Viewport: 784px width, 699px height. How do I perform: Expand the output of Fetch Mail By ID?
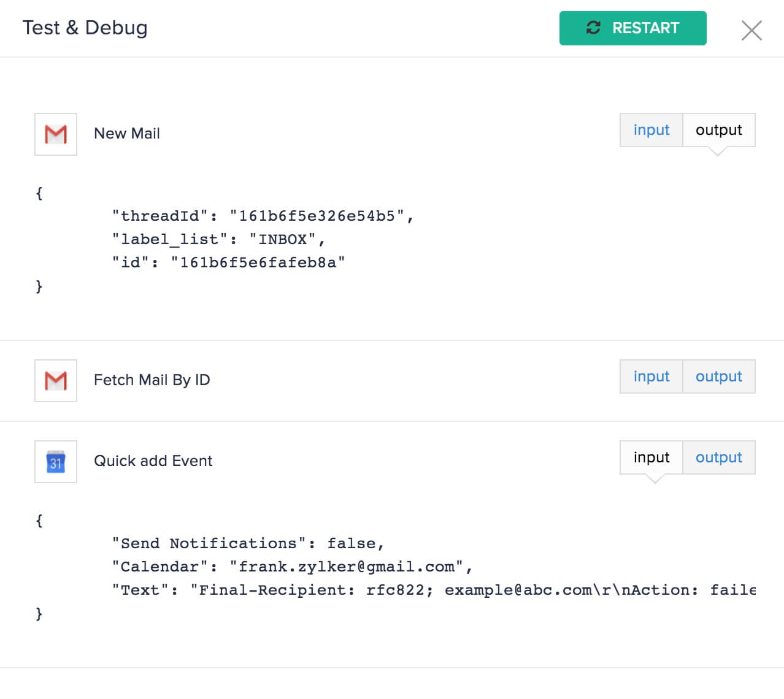point(718,376)
